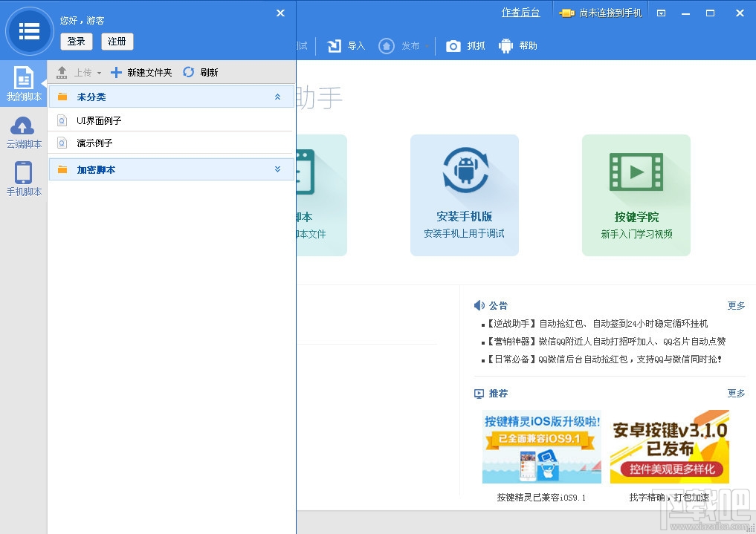Click the 导入 import icon
Viewport: 756px width, 534px height.
[334, 46]
